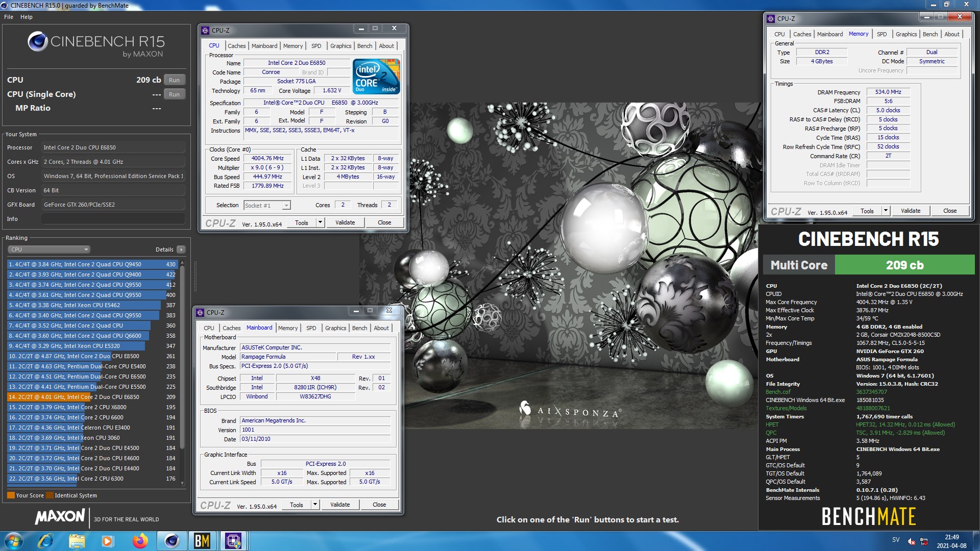
Task: Click QPC entry in BenchMate System Timers
Action: pyautogui.click(x=771, y=433)
